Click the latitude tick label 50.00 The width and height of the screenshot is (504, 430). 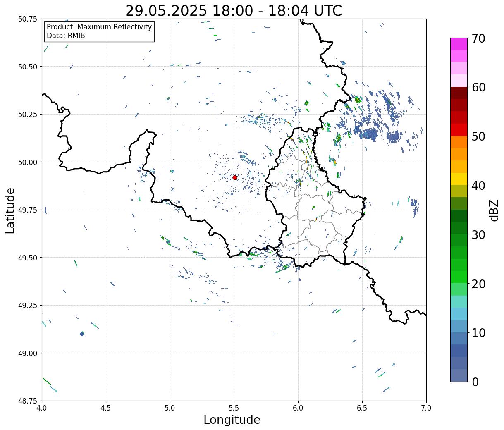pos(28,162)
